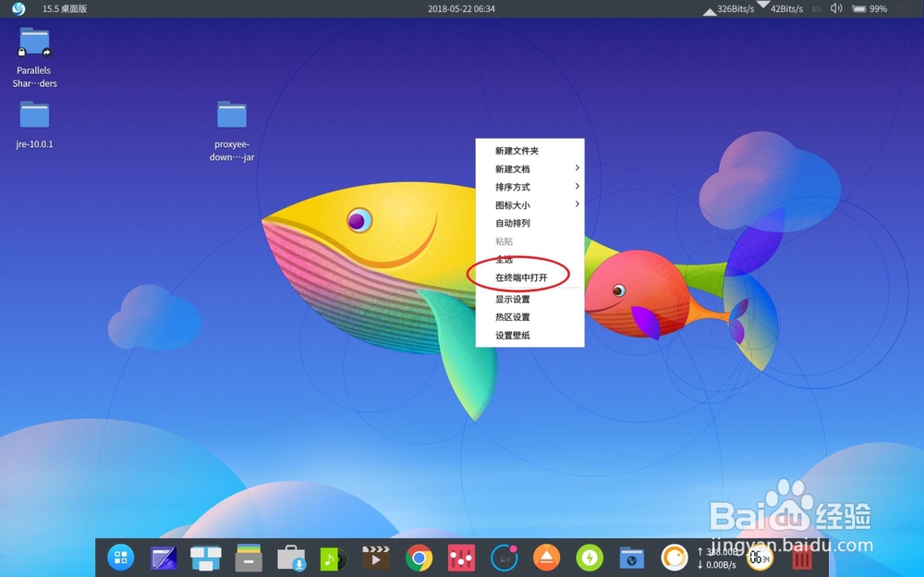Select the proxyee-down jar folder on desktop
Screen dimensions: 924x577
tap(232, 131)
